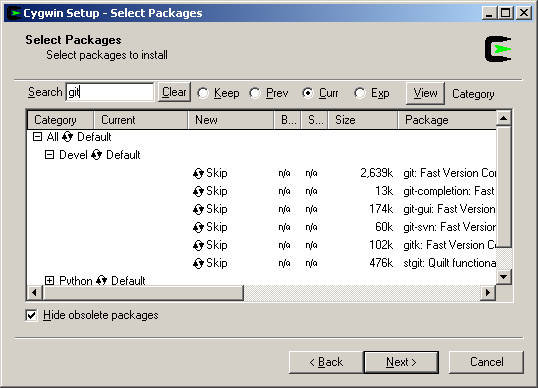Toggle Skip cycle icon for git-gui package
The image size is (538, 388).
198,209
